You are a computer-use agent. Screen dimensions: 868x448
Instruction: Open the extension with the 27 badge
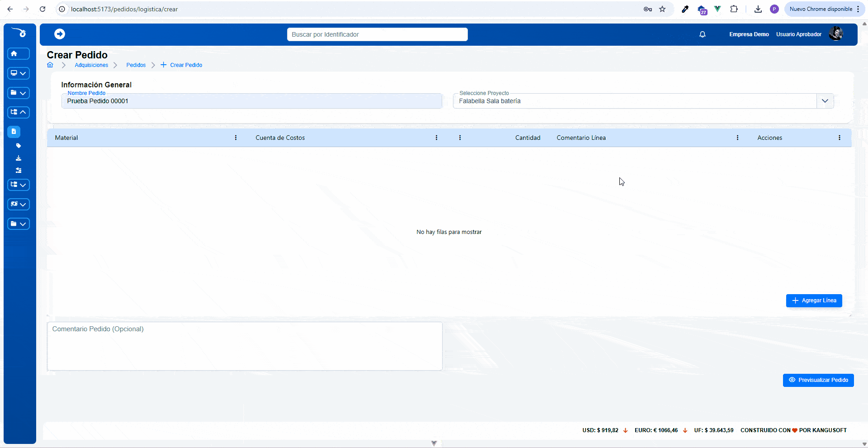coord(702,10)
